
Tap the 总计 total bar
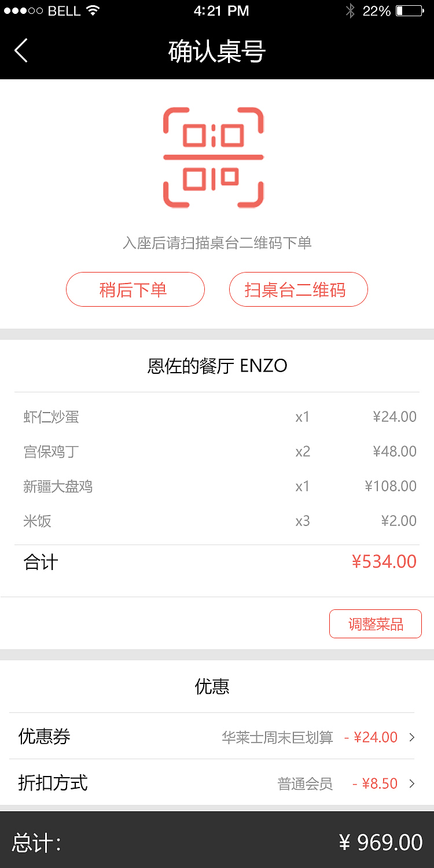pos(217,842)
